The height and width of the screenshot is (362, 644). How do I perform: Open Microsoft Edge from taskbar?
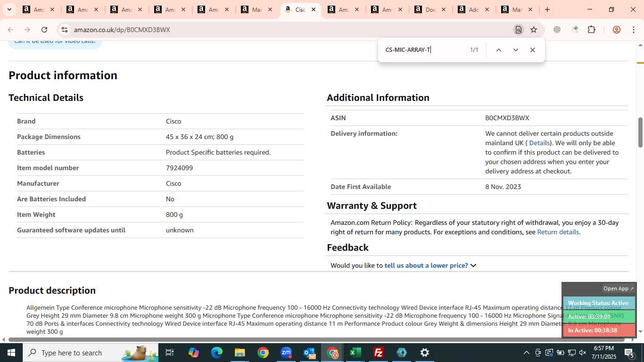217,353
